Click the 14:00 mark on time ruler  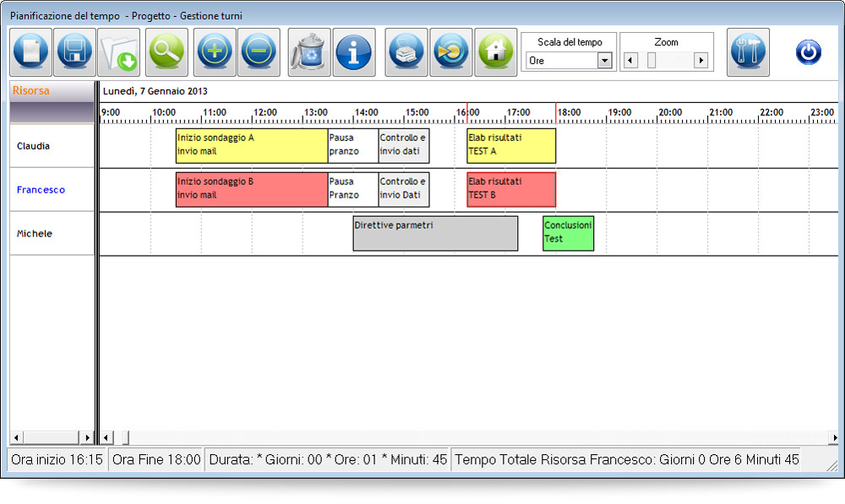366,112
